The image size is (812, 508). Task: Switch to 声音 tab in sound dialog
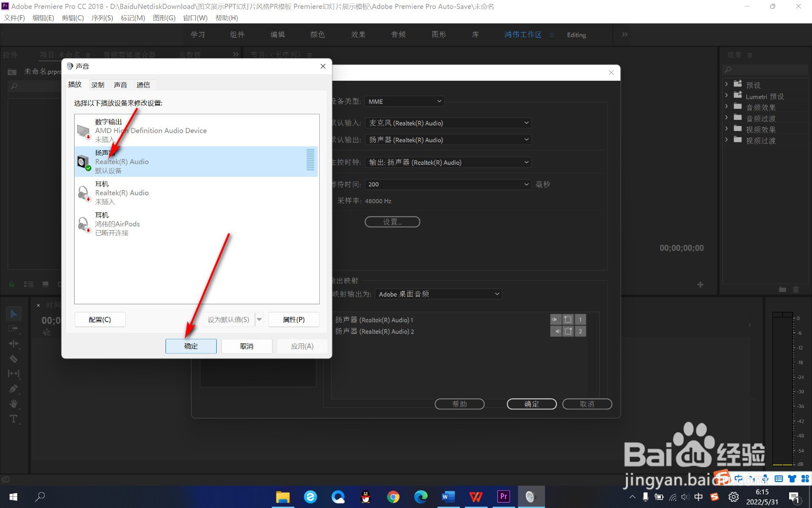click(120, 85)
